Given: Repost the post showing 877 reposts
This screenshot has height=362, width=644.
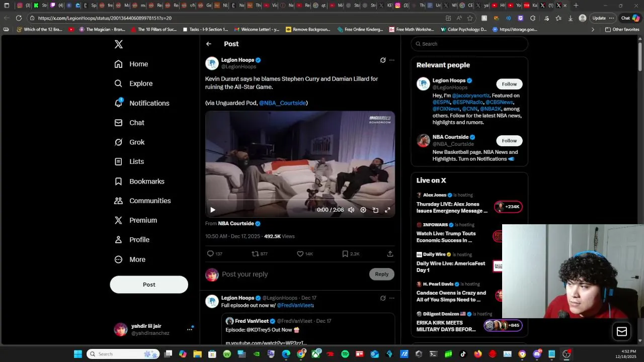Looking at the screenshot, I should click(259, 254).
